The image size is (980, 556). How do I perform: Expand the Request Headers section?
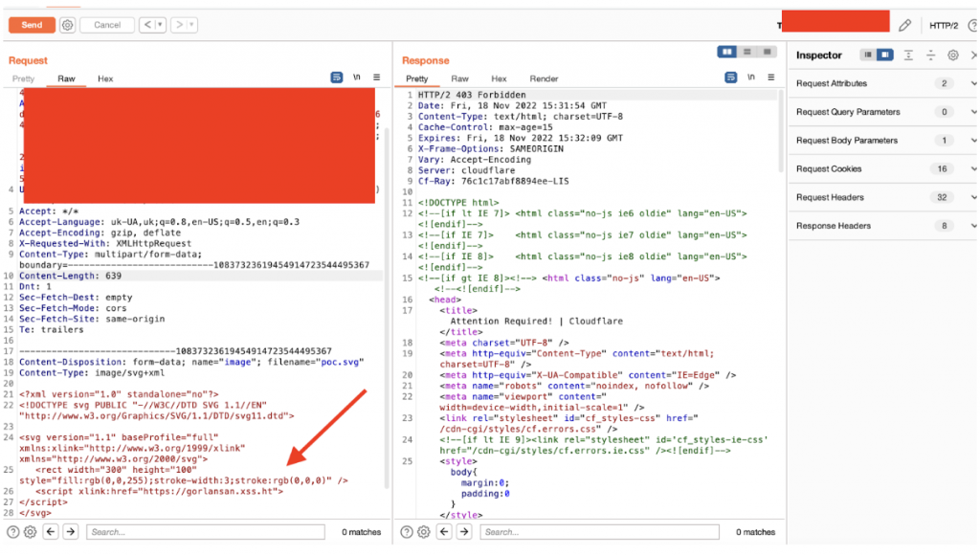(x=884, y=197)
